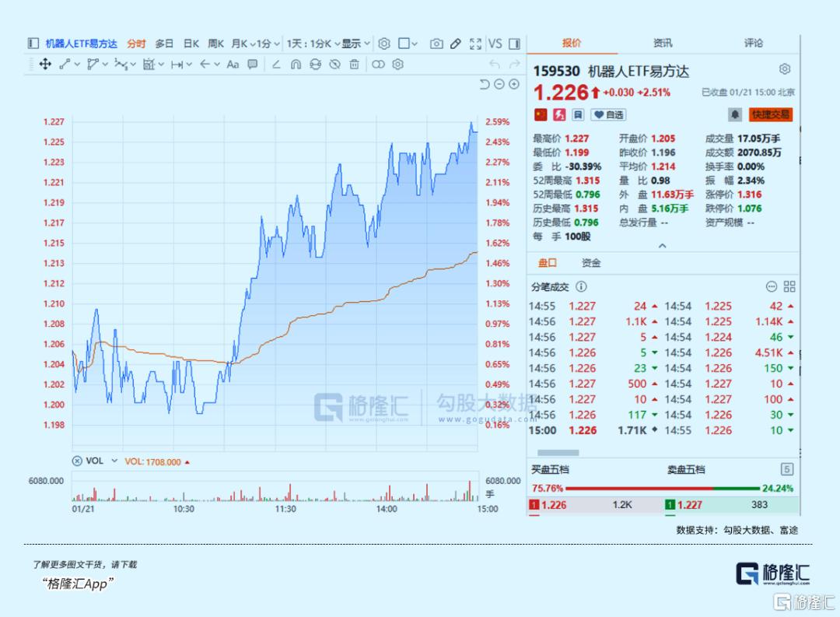Open chart settings gear in top toolbar
Image resolution: width=840 pixels, height=617 pixels.
click(384, 44)
